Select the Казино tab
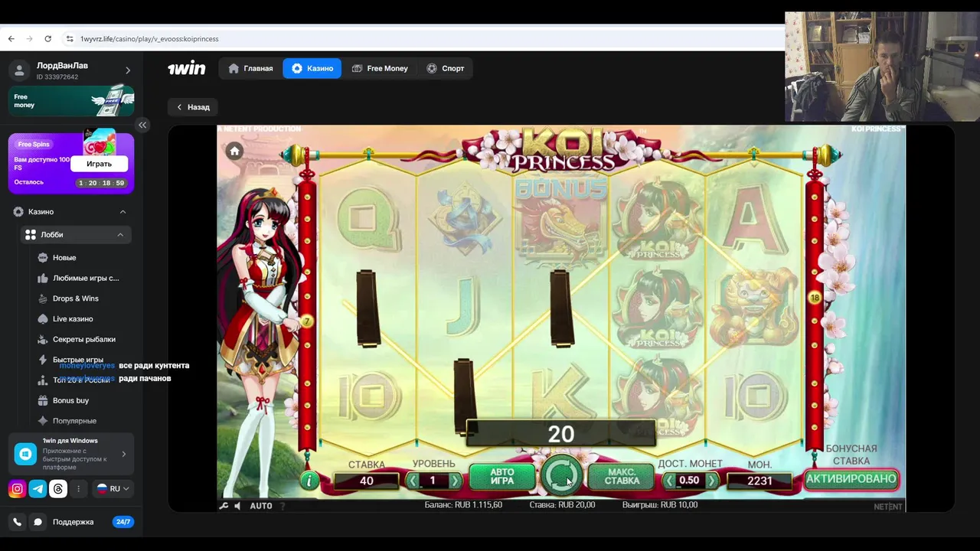This screenshot has height=551, width=980. [x=312, y=68]
